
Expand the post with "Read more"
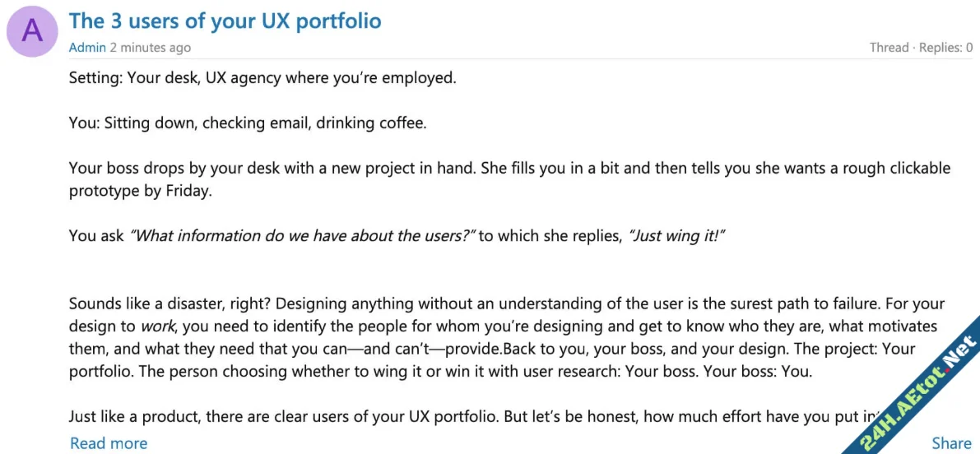109,443
